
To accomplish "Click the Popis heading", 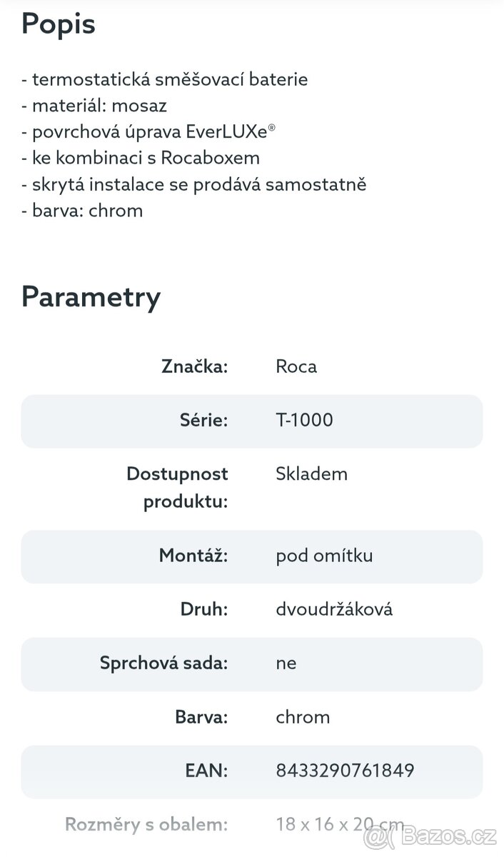I will pyautogui.click(x=58, y=24).
